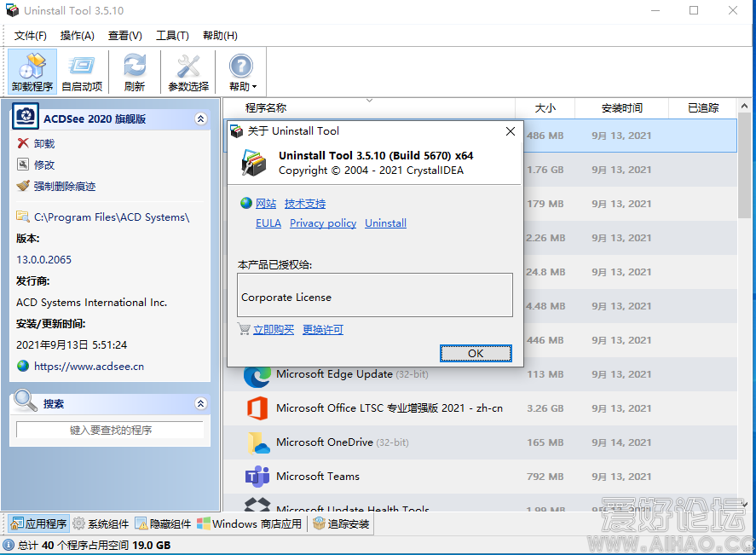Image resolution: width=756 pixels, height=555 pixels.
Task: Click the Uninstall Tool logo in About dialog
Action: coord(254,163)
